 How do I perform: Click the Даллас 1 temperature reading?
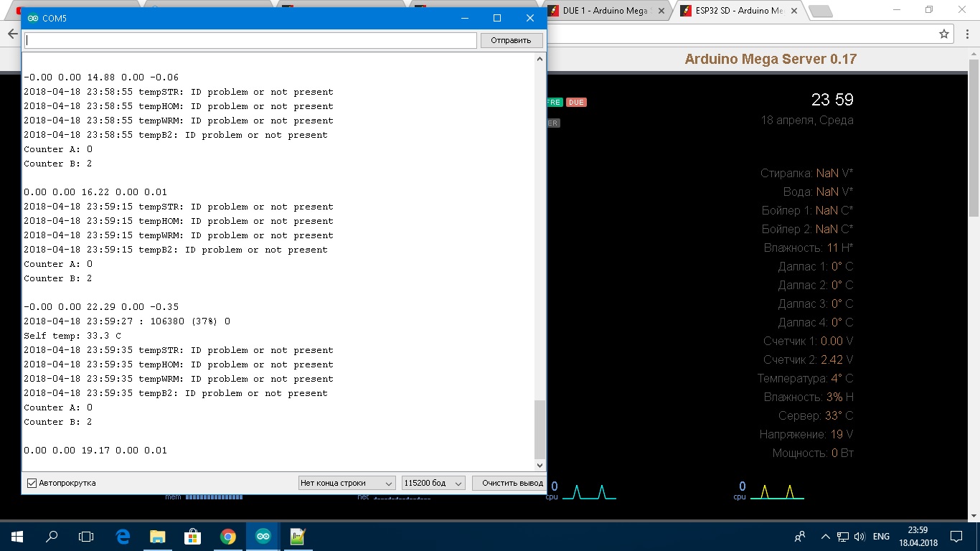click(x=816, y=267)
